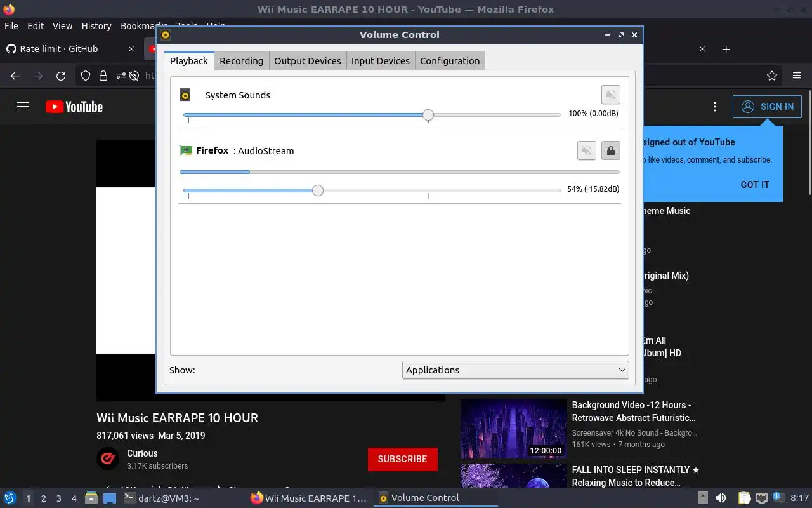The height and width of the screenshot is (508, 812).
Task: Activate Wii Music Firefox taskbar entry
Action: [310, 498]
